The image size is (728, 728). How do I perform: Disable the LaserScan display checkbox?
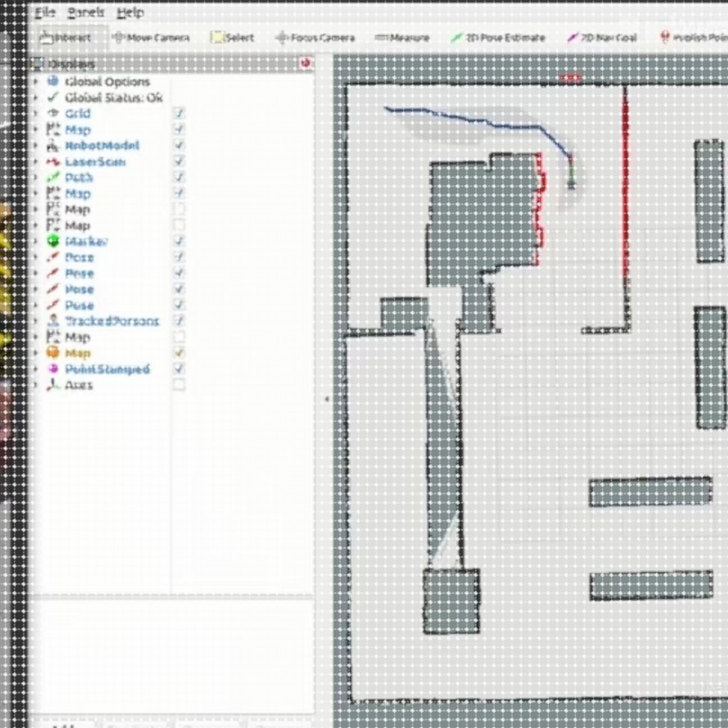[179, 161]
